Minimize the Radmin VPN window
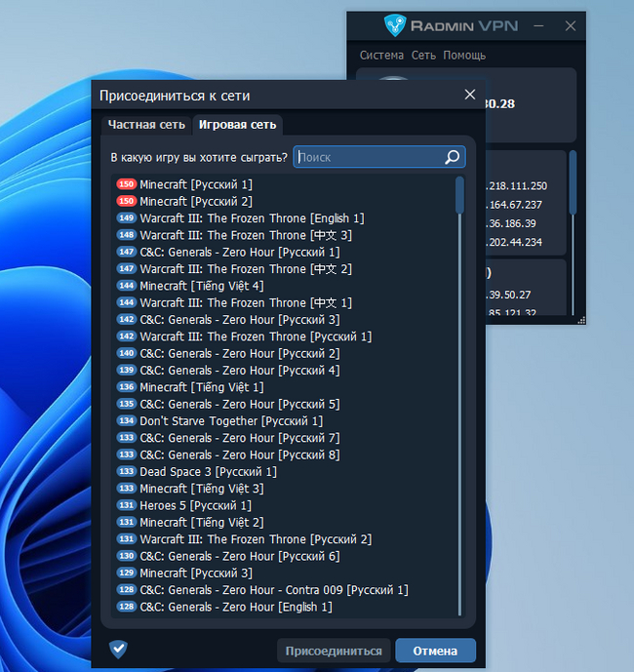Image resolution: width=634 pixels, height=672 pixels. (x=541, y=26)
